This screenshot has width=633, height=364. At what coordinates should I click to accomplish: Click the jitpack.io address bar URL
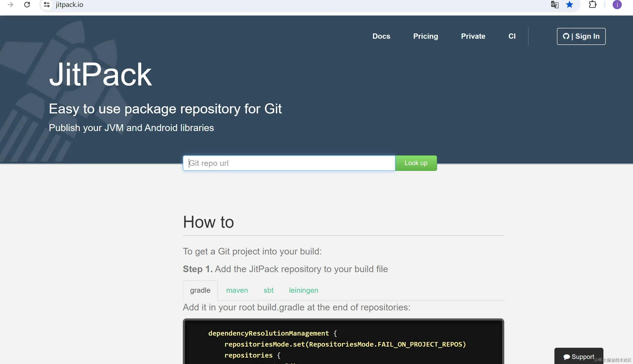tap(69, 5)
